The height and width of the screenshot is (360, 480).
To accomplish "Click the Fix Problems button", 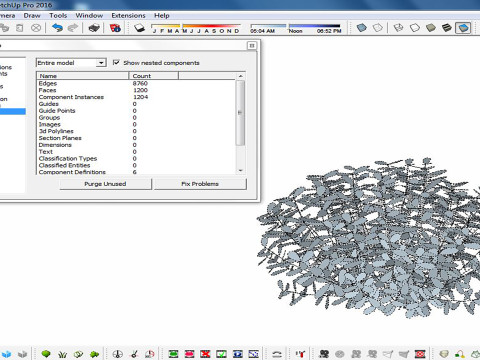I will (x=200, y=184).
